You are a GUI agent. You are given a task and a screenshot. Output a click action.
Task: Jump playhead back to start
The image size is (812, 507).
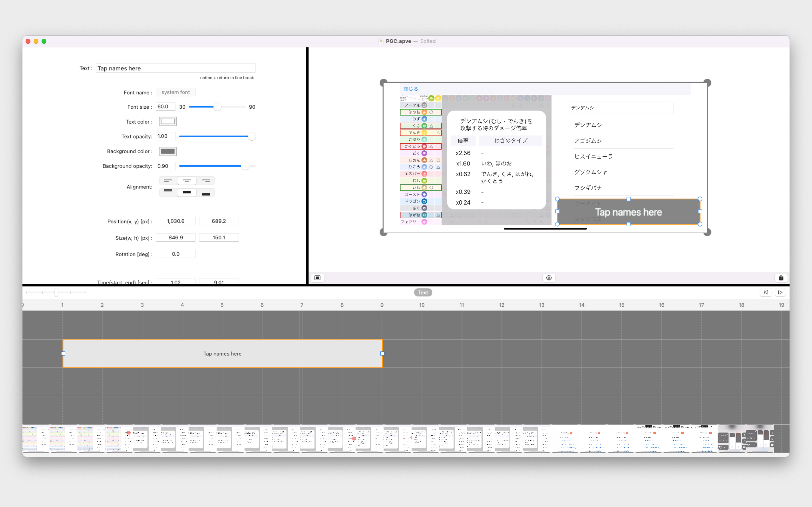[766, 292]
